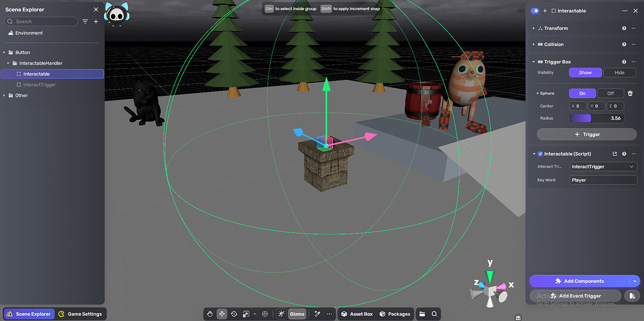Image resolution: width=644 pixels, height=321 pixels.
Task: Select the hand pan tool
Action: pyautogui.click(x=210, y=314)
